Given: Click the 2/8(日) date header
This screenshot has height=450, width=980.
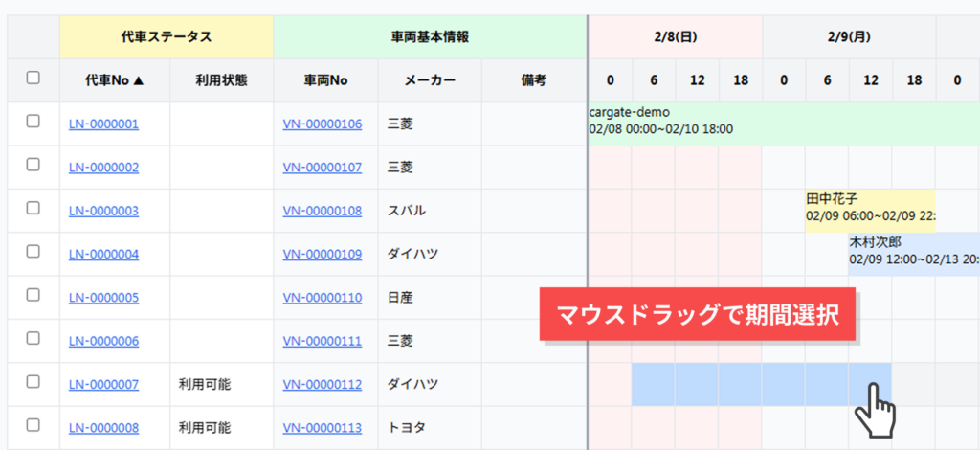Looking at the screenshot, I should coord(675,37).
